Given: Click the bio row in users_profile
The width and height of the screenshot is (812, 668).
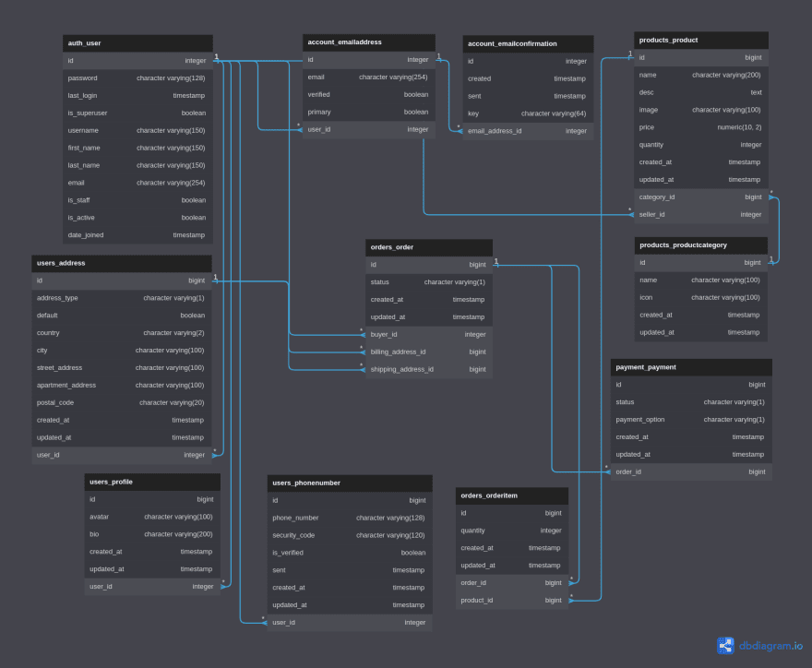Looking at the screenshot, I should (152, 535).
